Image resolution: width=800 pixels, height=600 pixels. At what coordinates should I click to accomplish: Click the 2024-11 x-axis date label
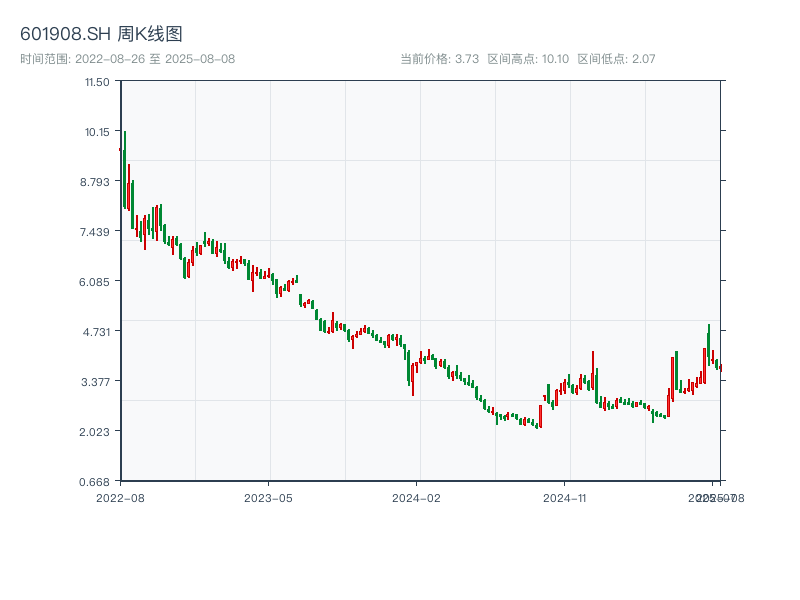565,497
